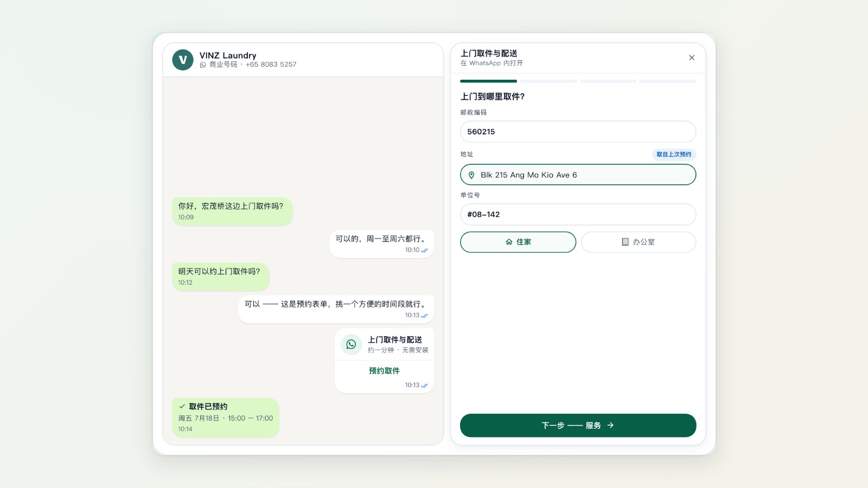Click message 你好，宏茂桥这边上门取件吗？

click(x=232, y=211)
